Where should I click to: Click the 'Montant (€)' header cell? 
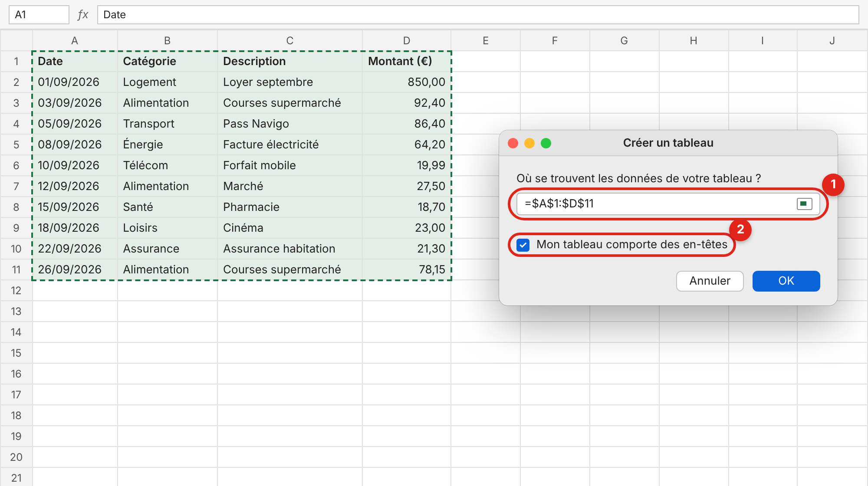click(x=406, y=61)
